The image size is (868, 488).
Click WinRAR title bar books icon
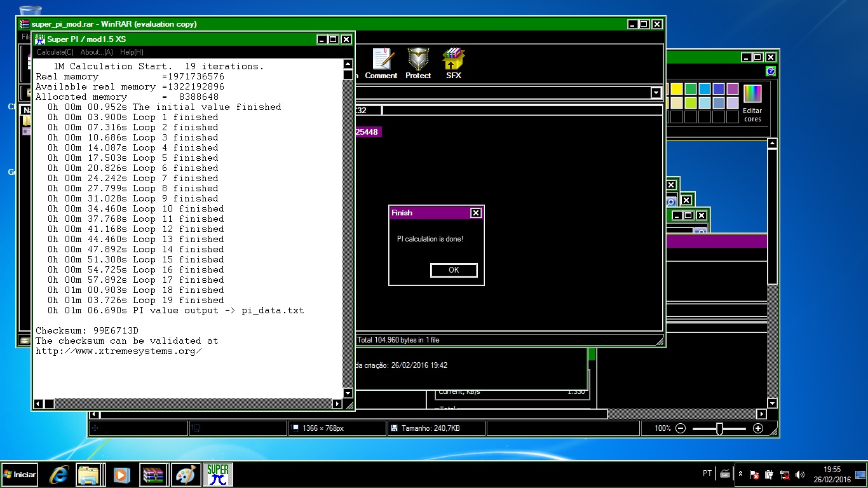[25, 24]
